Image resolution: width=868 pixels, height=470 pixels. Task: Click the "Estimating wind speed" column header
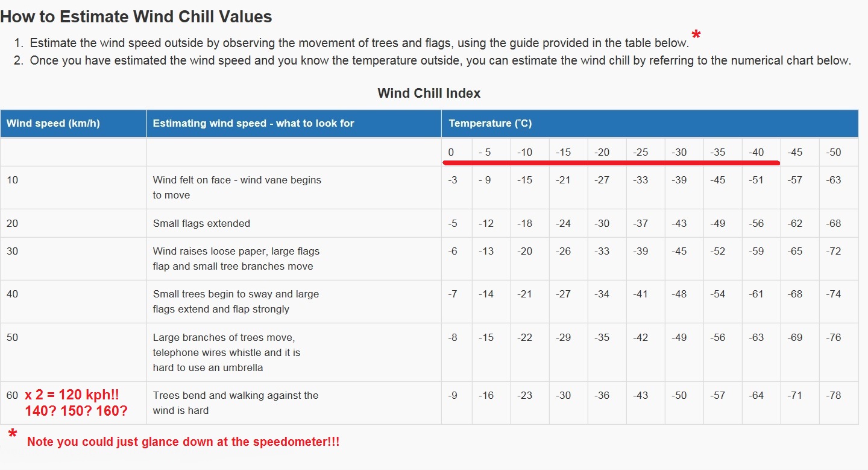click(x=253, y=123)
